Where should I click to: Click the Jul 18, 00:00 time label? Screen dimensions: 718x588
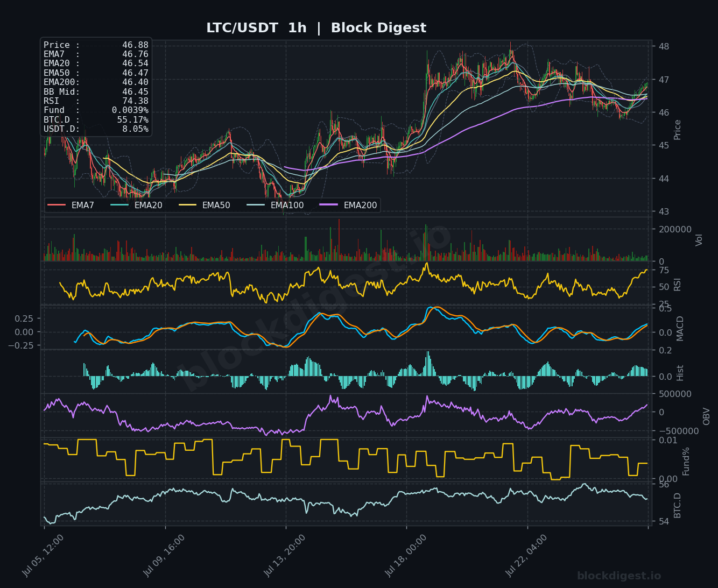[x=406, y=556]
